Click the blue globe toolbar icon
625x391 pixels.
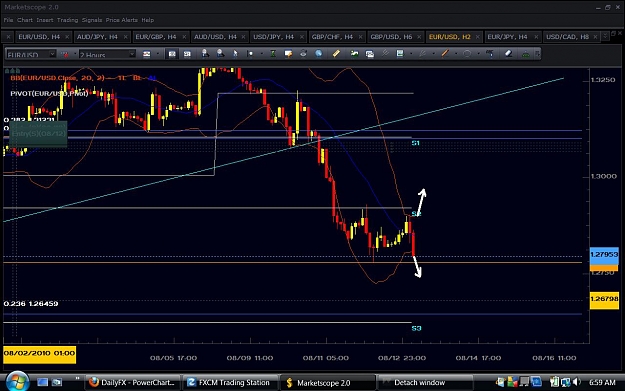[318, 53]
